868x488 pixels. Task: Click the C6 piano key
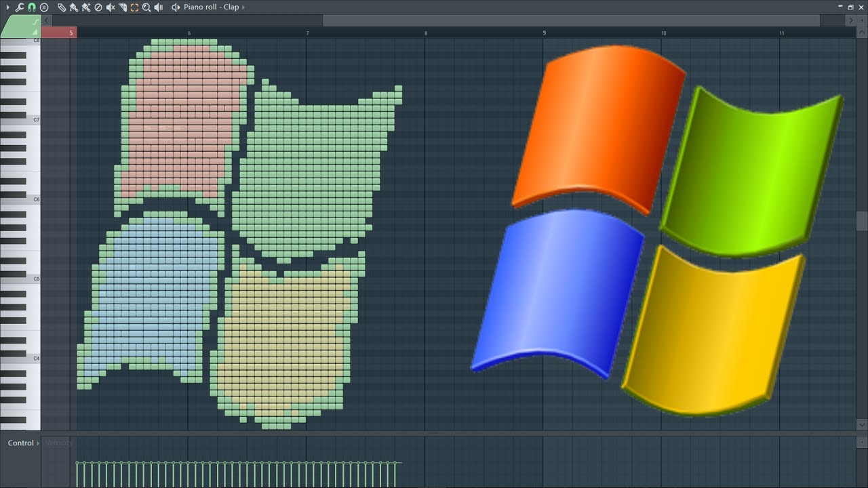tap(20, 200)
